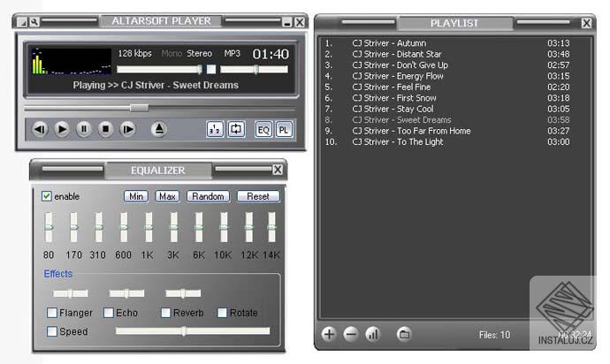Enable the Speed checkbox
Image resolution: width=610 pixels, height=364 pixels.
[x=52, y=331]
